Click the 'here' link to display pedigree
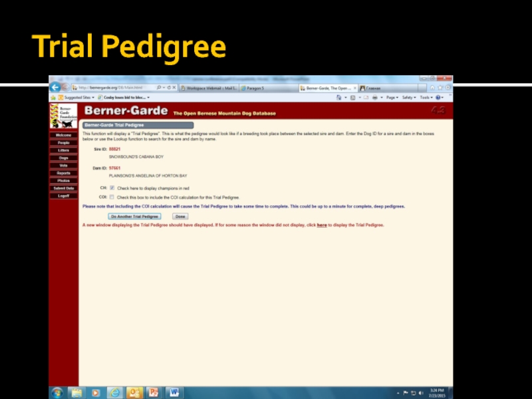This screenshot has height=399, width=532. (322, 225)
